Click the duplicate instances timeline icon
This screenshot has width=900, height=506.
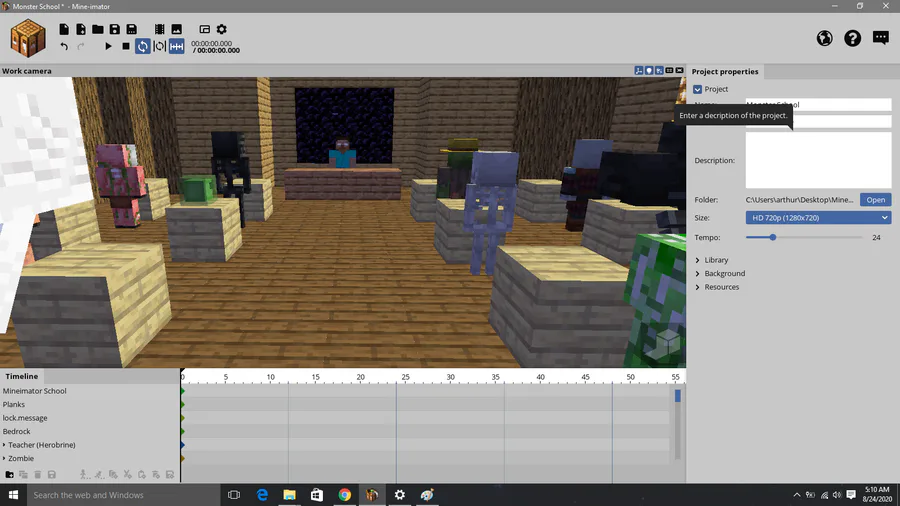24,474
